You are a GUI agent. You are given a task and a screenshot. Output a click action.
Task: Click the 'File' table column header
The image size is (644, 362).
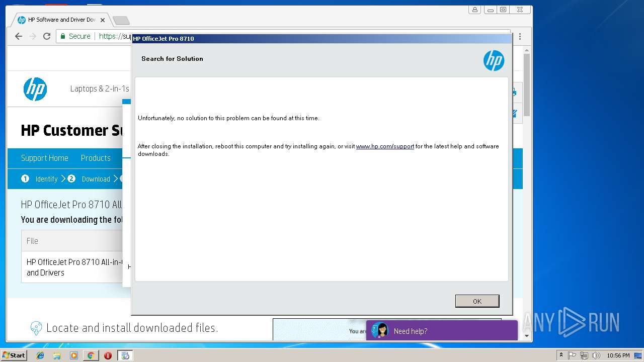coord(32,241)
